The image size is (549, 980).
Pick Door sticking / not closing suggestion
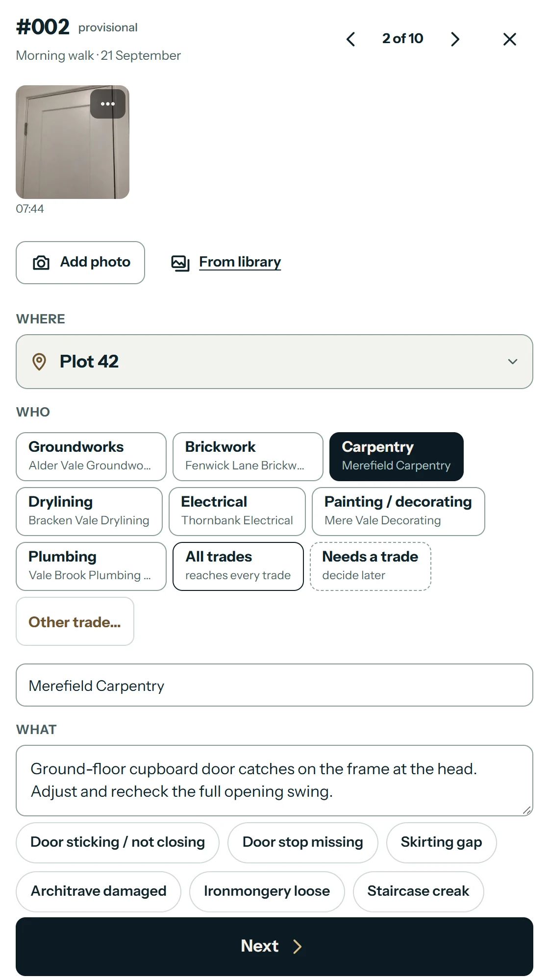click(118, 842)
